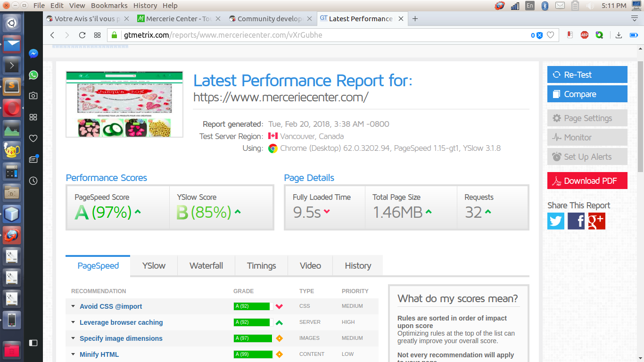
Task: Open the downloads panel
Action: (x=619, y=35)
